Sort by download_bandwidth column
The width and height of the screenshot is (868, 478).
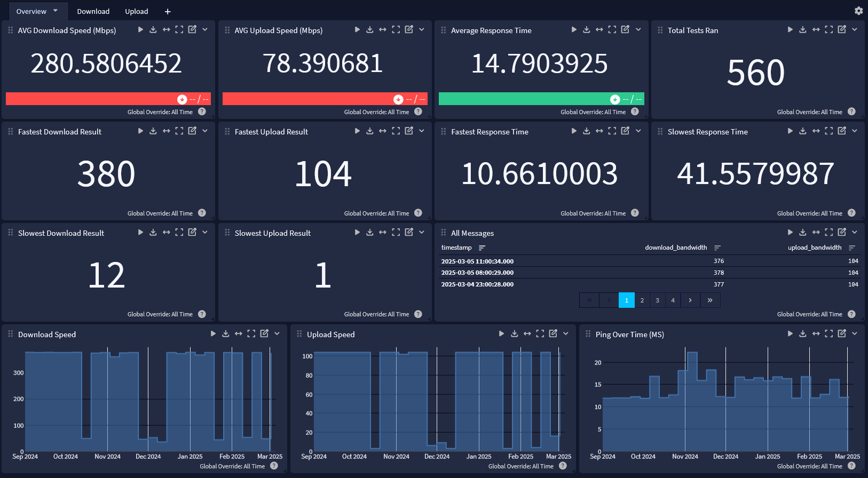tap(717, 248)
